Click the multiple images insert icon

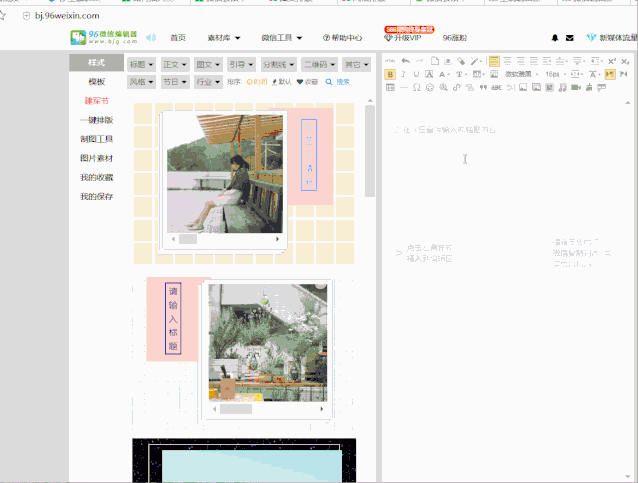point(536,87)
